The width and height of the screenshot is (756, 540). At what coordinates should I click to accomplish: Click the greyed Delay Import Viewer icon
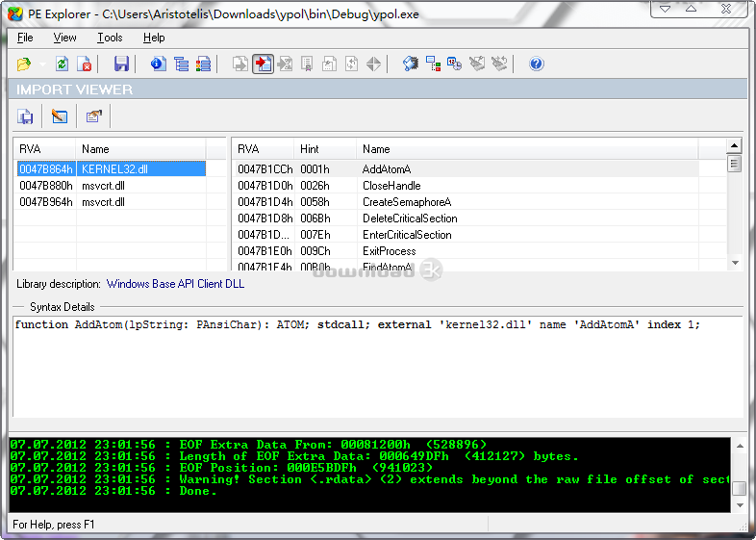285,64
